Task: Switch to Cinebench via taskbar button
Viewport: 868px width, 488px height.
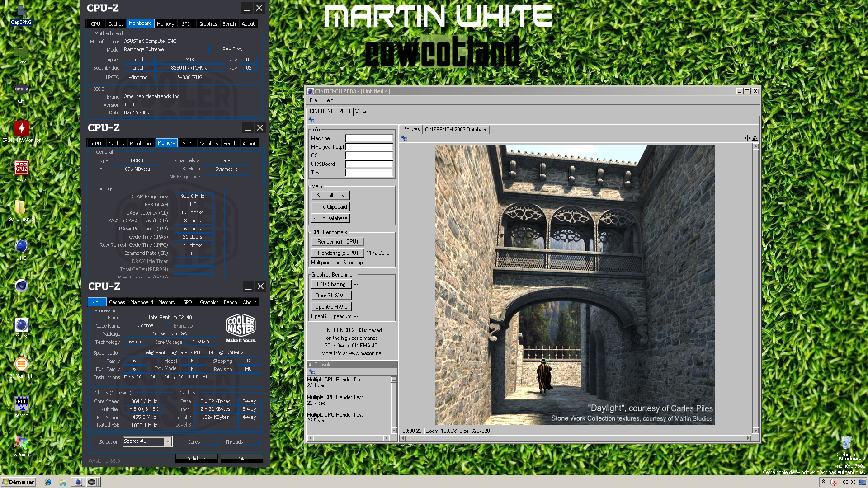Action: pyautogui.click(x=78, y=482)
